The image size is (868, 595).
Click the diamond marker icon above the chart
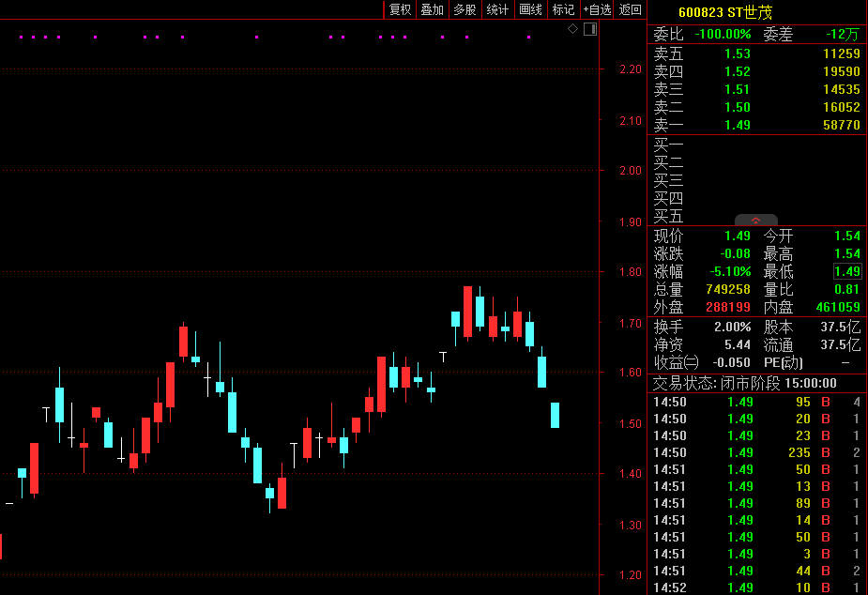(572, 29)
